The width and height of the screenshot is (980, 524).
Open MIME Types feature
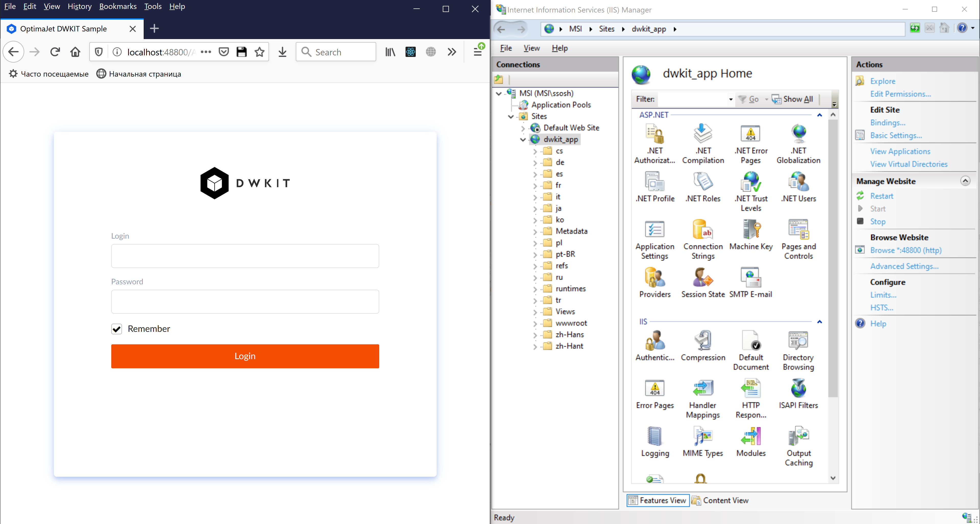click(703, 442)
